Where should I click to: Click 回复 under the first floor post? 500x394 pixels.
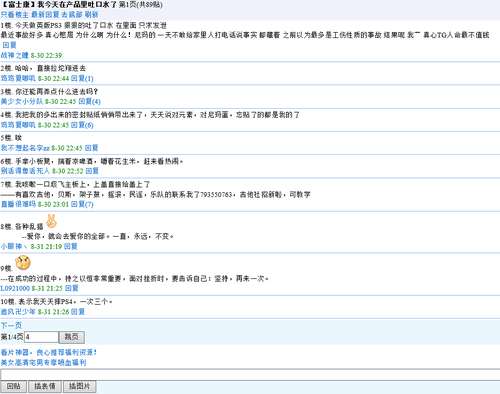[x=10, y=45]
